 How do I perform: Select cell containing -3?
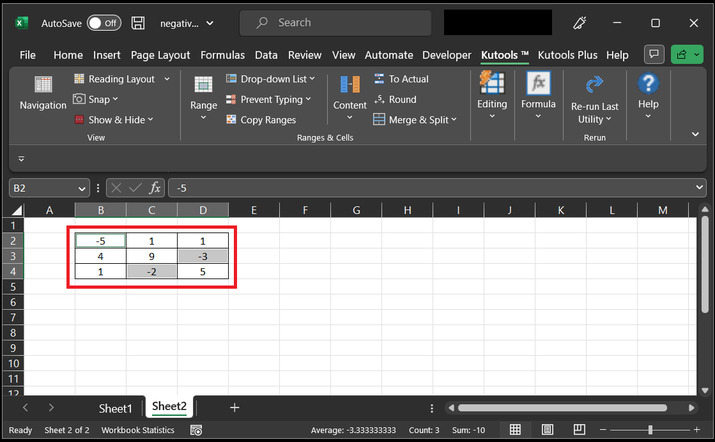click(x=203, y=256)
